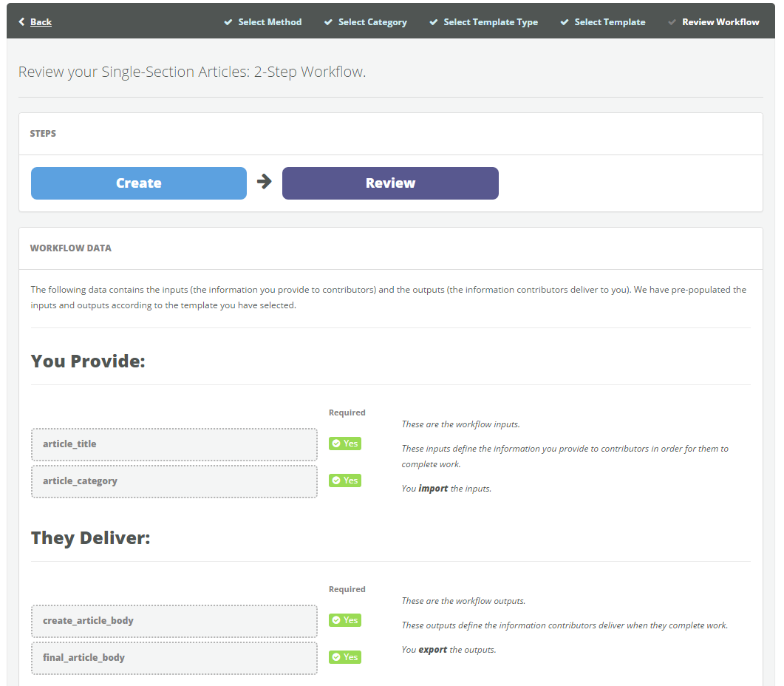Click the purple Review step button
This screenshot has height=686, width=784.
(x=390, y=183)
